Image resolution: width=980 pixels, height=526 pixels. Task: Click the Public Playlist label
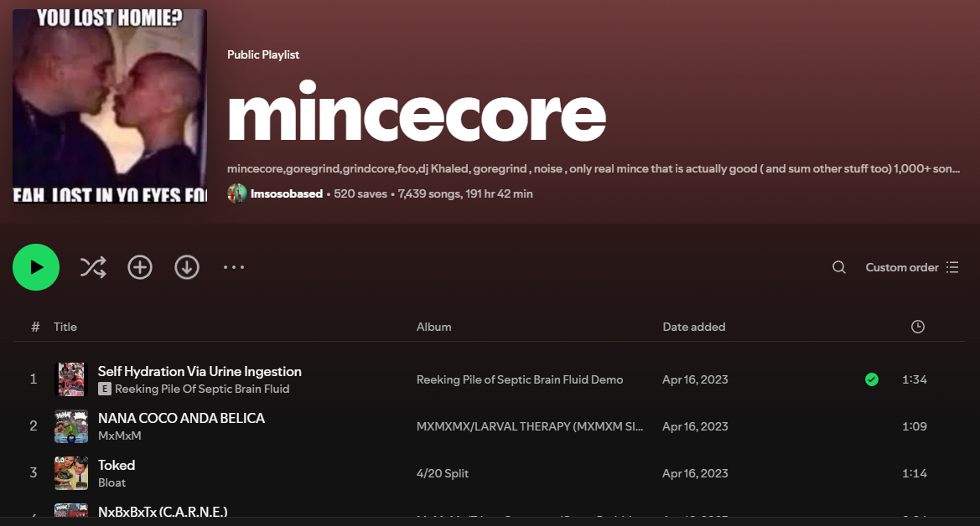pos(263,54)
